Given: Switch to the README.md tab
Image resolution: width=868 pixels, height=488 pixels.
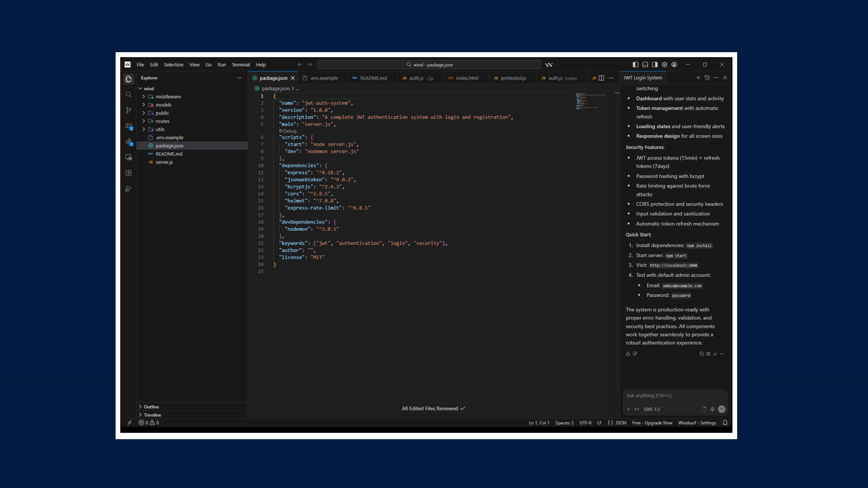Looking at the screenshot, I should pos(373,78).
